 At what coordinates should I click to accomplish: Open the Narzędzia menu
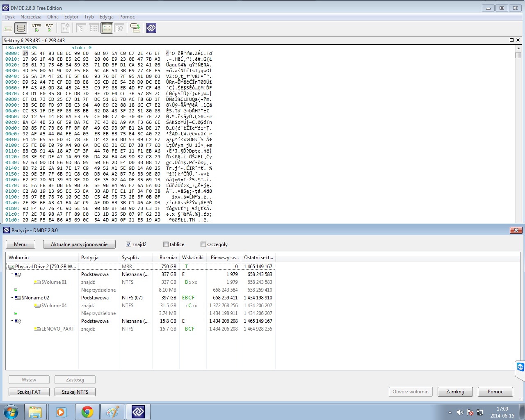31,17
